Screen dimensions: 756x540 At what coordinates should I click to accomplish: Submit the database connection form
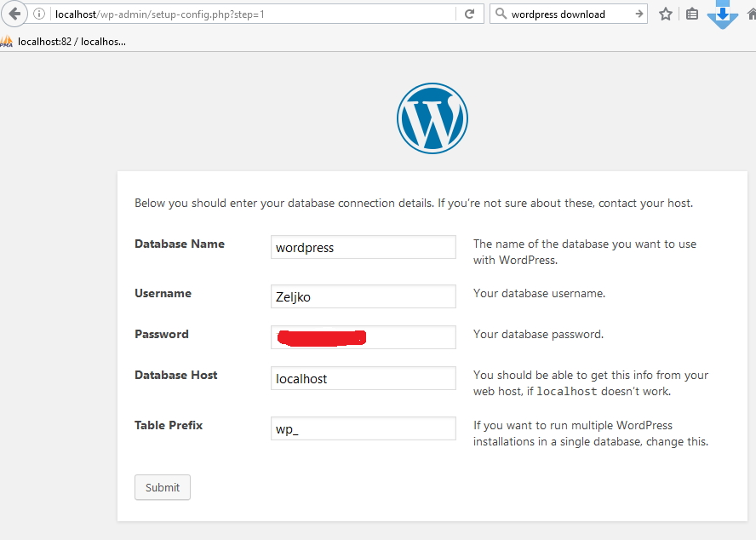pyautogui.click(x=163, y=487)
